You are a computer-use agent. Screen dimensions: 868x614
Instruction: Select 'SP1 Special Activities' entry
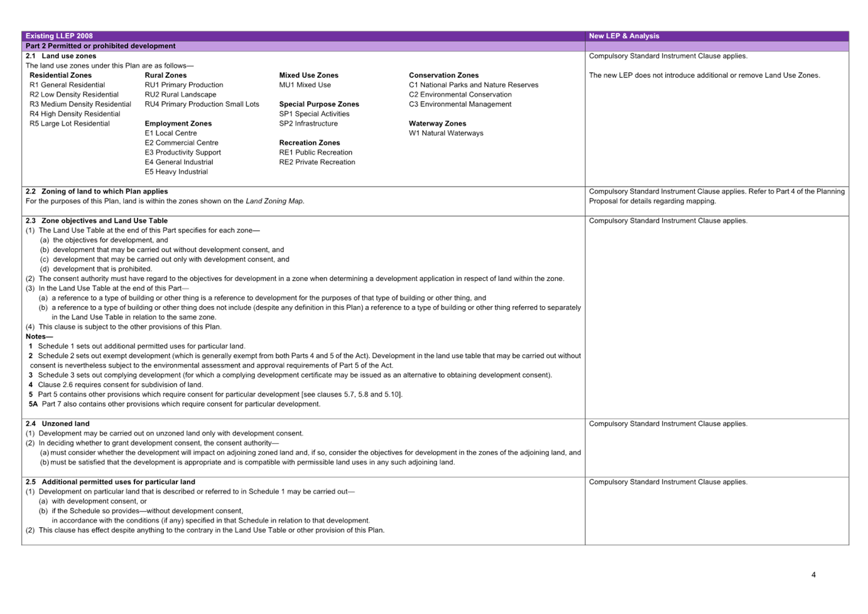tap(315, 114)
